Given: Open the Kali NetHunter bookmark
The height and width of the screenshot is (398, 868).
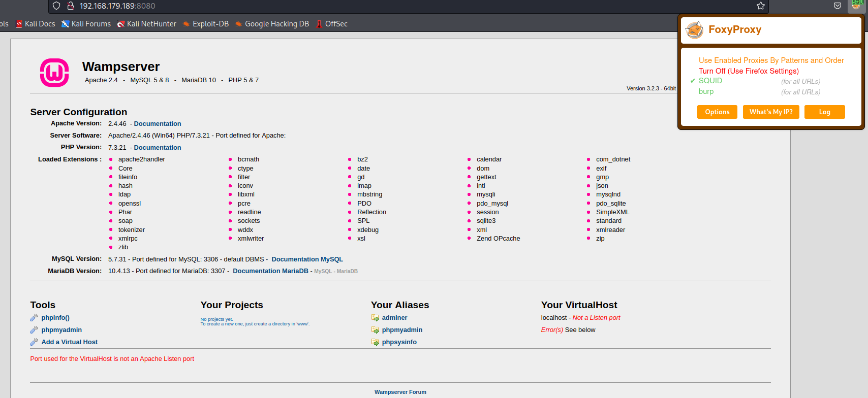Looking at the screenshot, I should (x=146, y=24).
